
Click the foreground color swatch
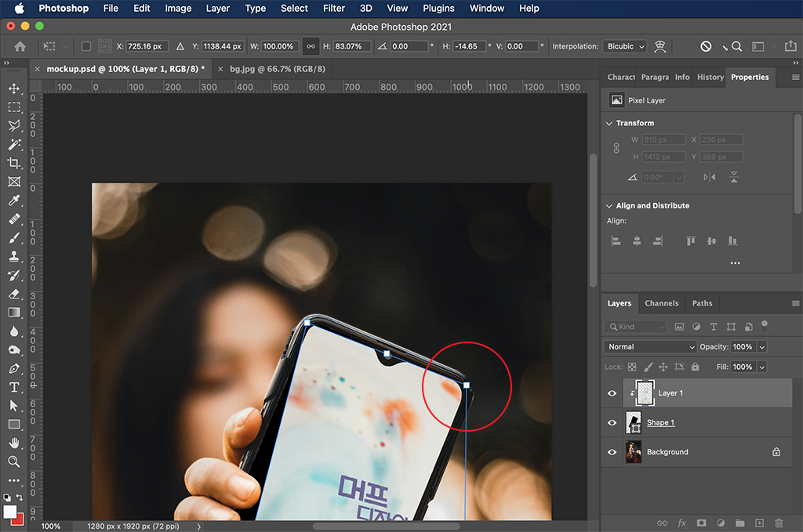tap(9, 512)
